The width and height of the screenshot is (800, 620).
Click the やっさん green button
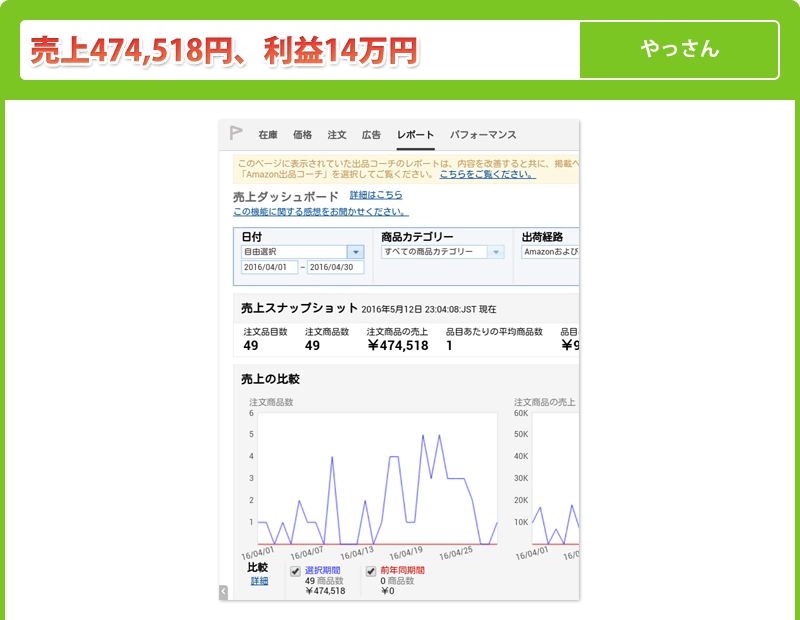[x=679, y=49]
